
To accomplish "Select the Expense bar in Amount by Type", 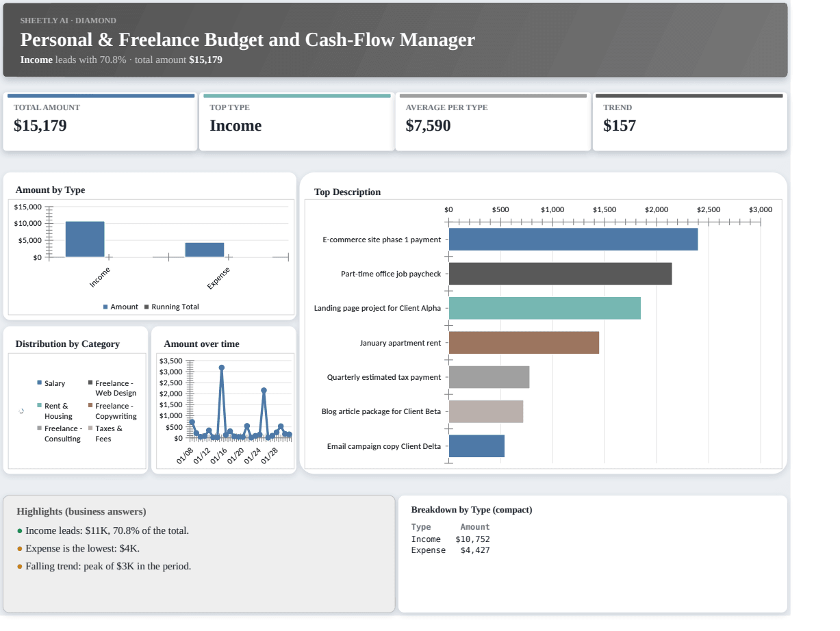I will click(x=205, y=250).
